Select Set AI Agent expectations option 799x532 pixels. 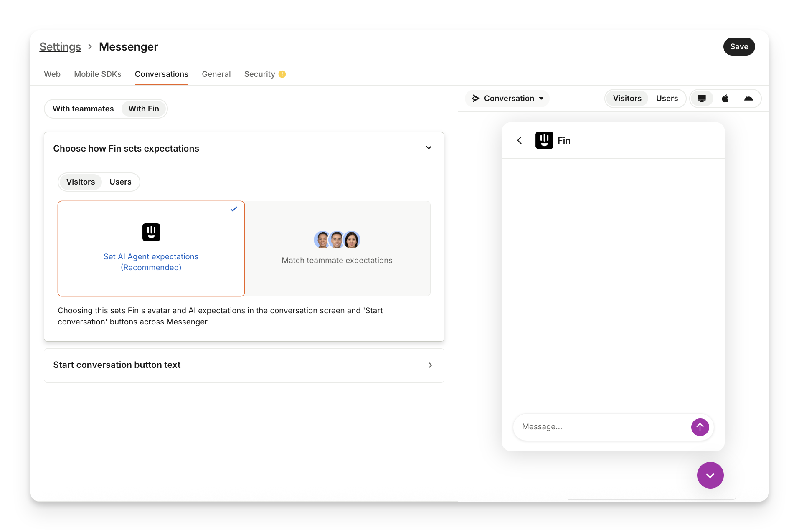151,249
